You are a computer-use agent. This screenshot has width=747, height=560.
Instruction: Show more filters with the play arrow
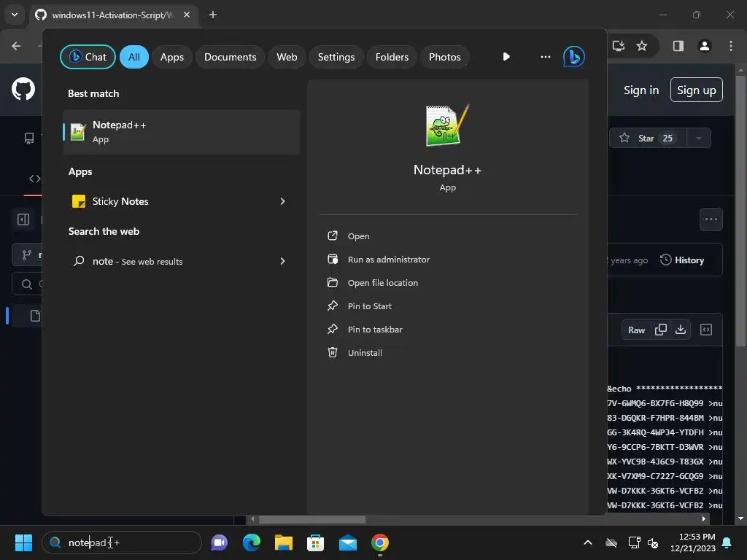[x=506, y=57]
